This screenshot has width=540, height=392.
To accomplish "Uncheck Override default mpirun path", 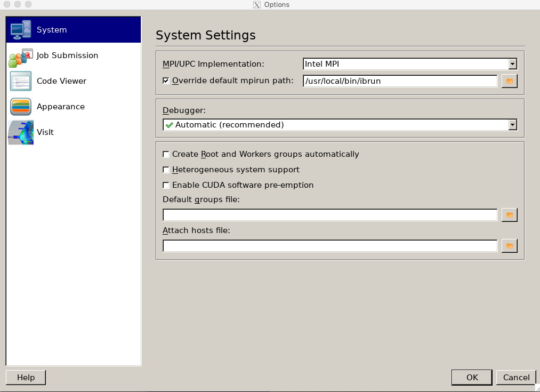I will point(166,81).
